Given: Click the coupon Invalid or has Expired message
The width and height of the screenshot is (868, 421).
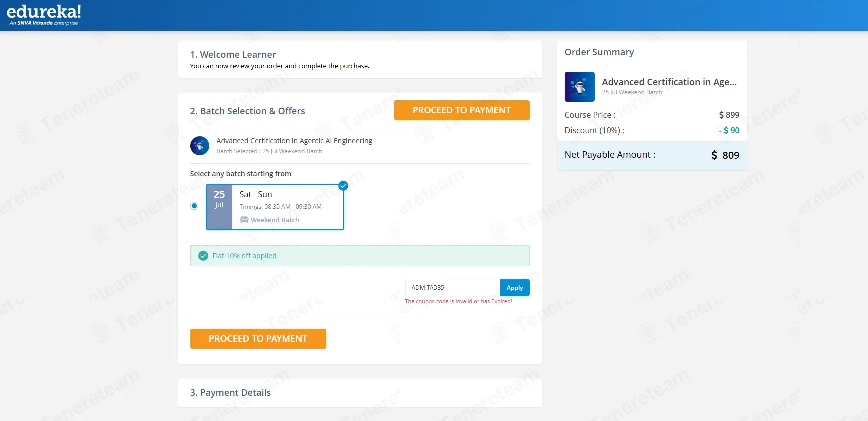Looking at the screenshot, I should point(458,301).
